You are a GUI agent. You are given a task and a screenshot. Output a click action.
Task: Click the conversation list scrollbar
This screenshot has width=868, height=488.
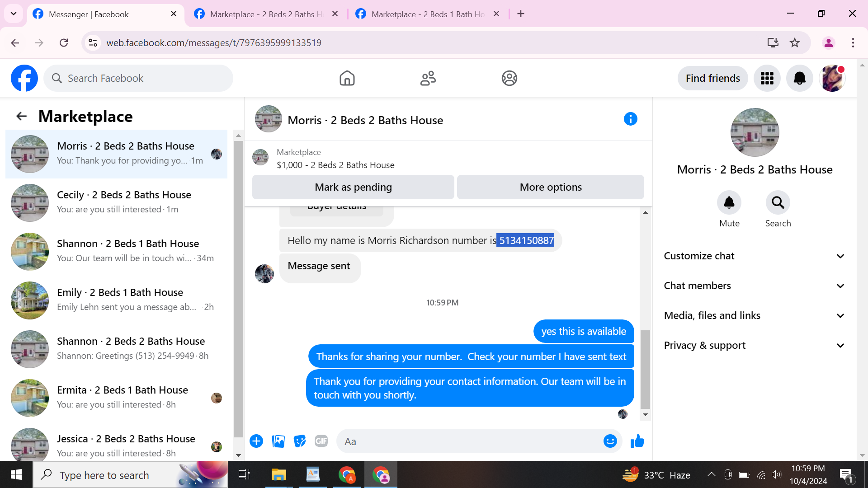coord(238,289)
